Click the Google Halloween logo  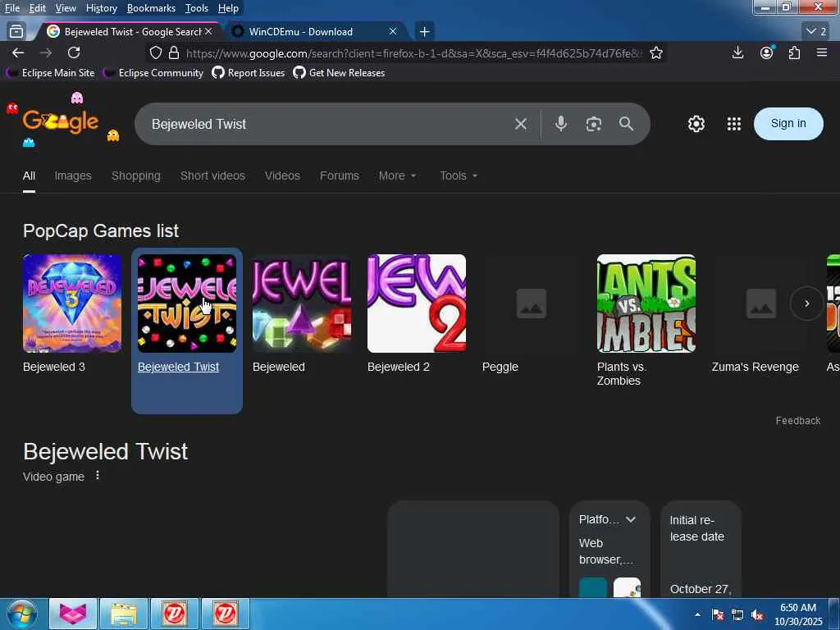[x=61, y=121]
